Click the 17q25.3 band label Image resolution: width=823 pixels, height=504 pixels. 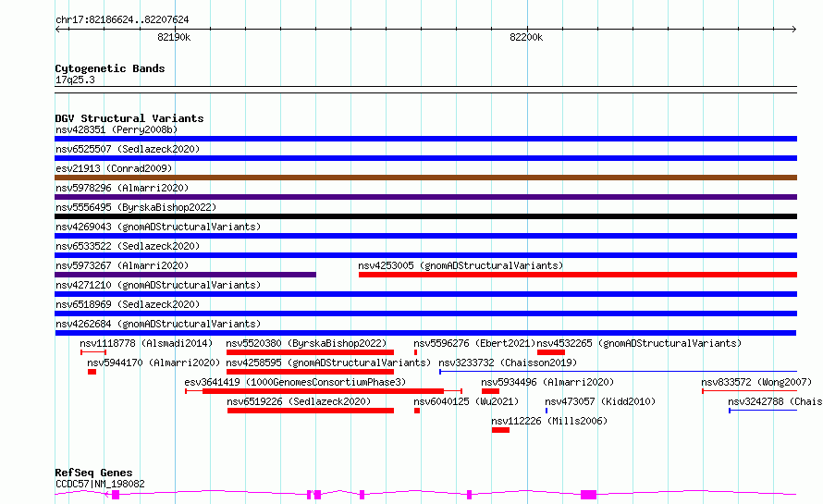[75, 80]
